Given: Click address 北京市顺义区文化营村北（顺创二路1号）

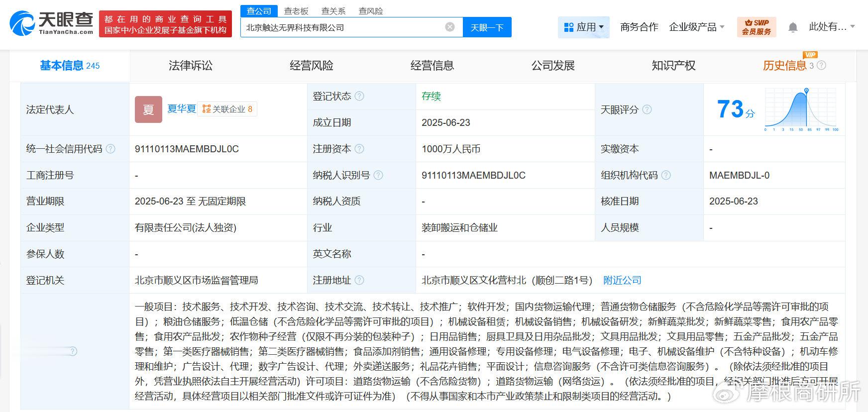Looking at the screenshot, I should click(x=507, y=280).
